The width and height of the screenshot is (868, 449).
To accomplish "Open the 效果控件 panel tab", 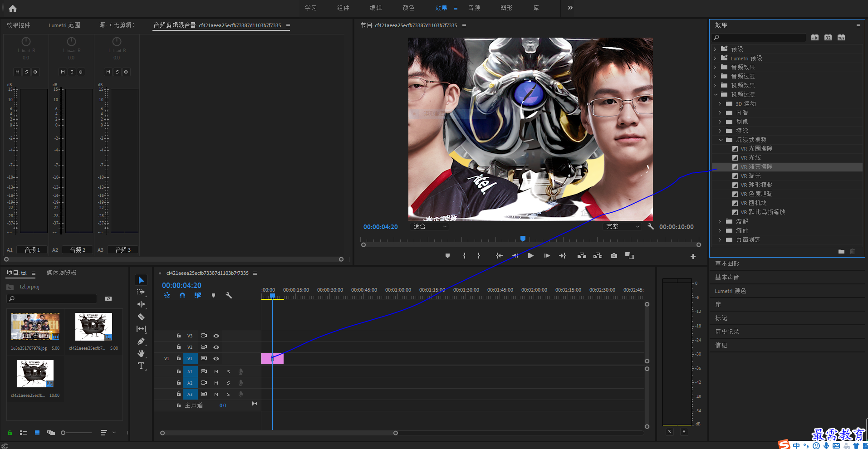I will pos(18,25).
